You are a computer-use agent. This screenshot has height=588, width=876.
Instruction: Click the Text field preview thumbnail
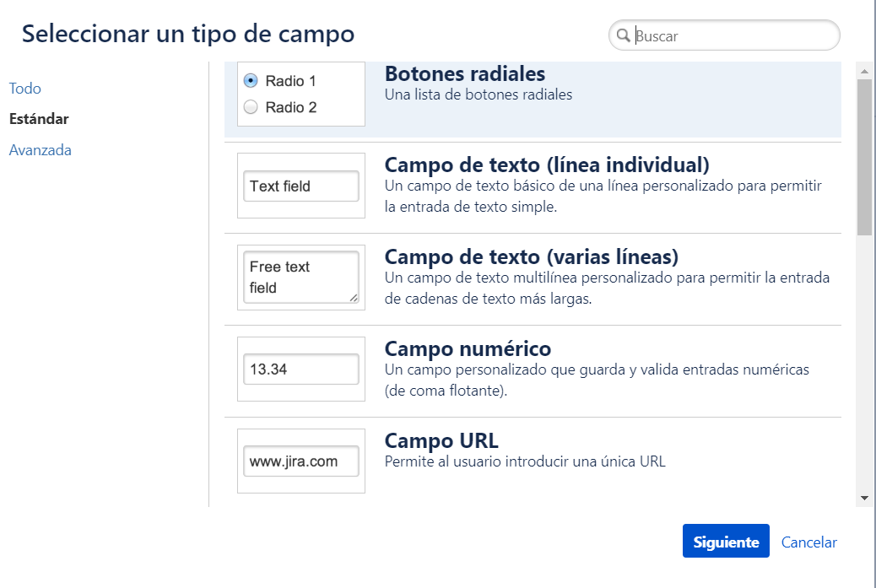301,186
